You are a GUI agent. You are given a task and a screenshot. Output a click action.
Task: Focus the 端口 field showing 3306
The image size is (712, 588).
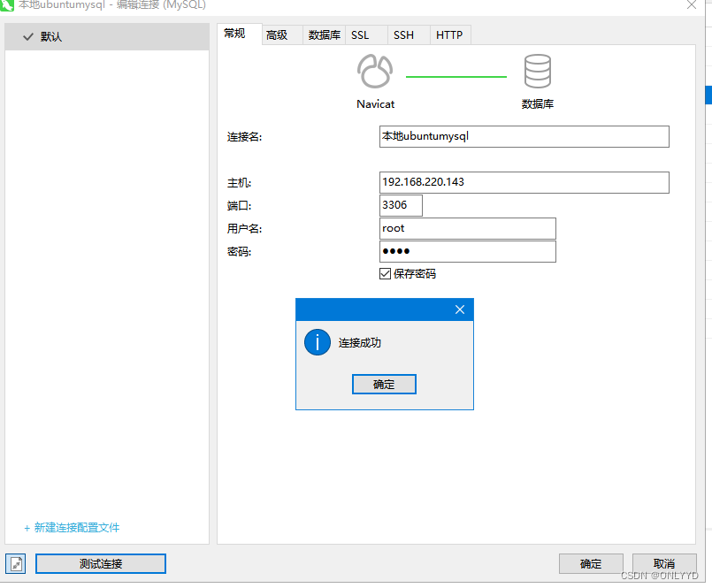pyautogui.click(x=401, y=205)
